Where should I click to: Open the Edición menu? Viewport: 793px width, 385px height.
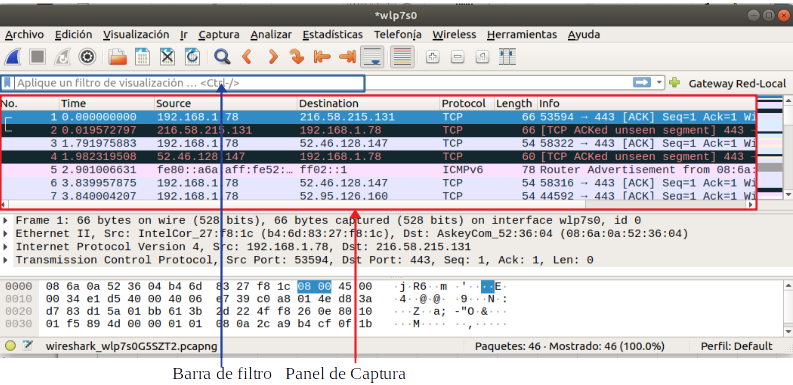(74, 35)
